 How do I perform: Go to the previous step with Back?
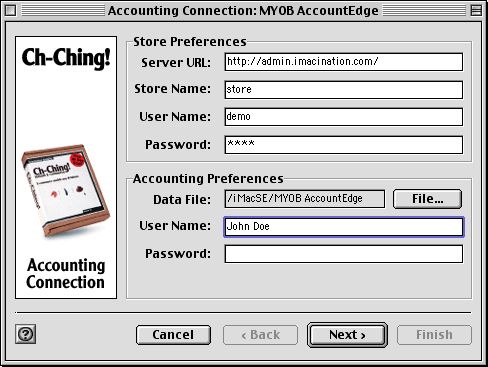(x=260, y=335)
